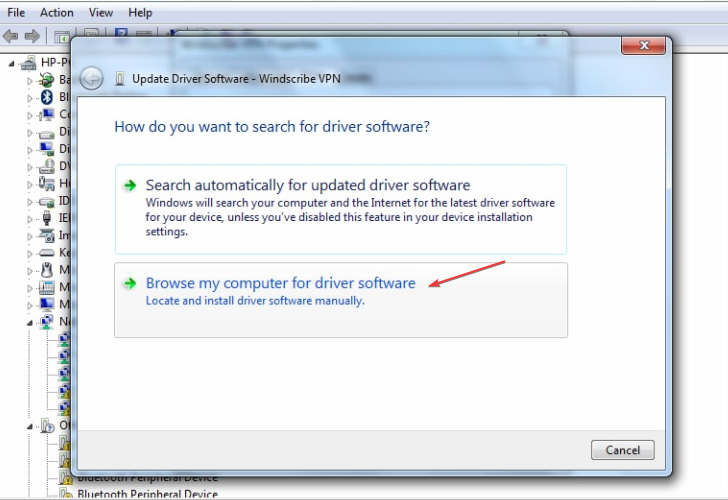
Task: Select the Batteries category icon
Action: (46, 80)
